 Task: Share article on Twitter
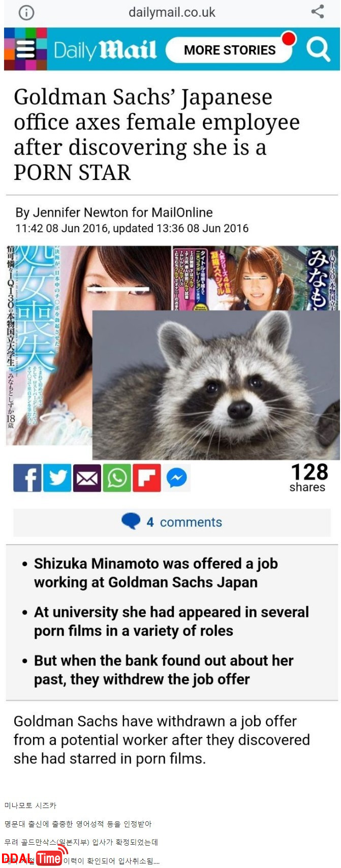(57, 478)
